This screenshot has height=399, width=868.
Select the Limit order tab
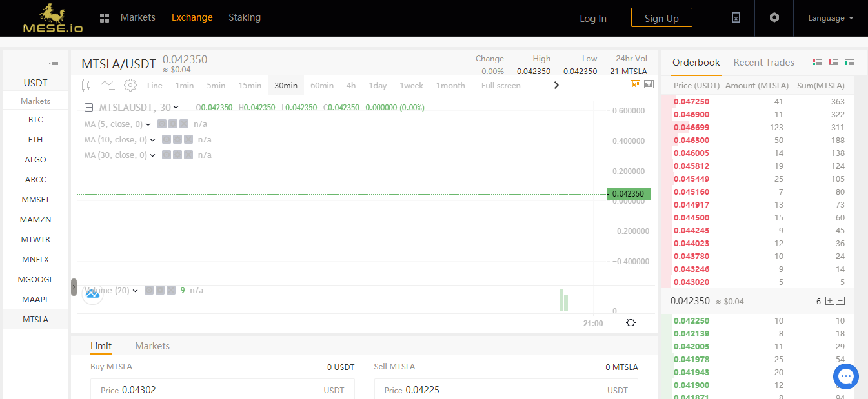point(101,346)
